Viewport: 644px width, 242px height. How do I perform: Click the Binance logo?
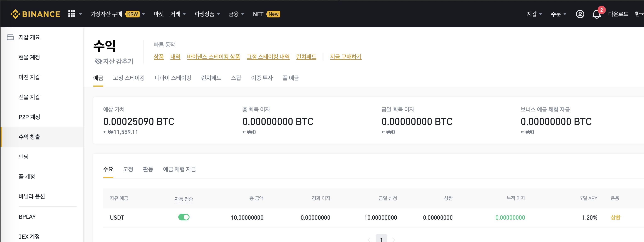tap(35, 14)
